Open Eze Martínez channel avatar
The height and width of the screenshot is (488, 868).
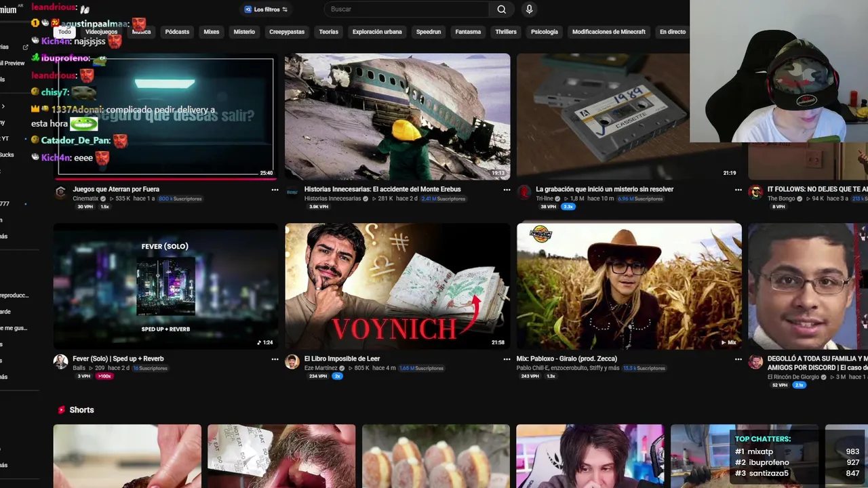tap(292, 361)
